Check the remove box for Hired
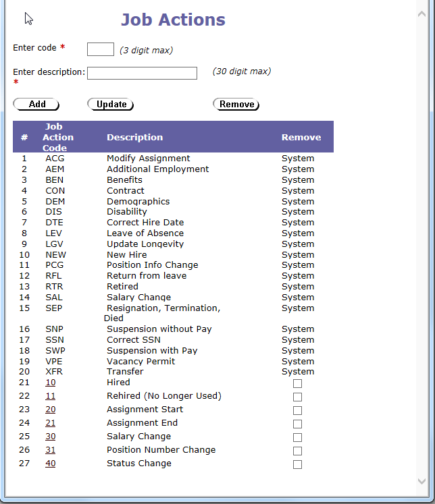Screen dimensions: 435x504 pyautogui.click(x=297, y=384)
